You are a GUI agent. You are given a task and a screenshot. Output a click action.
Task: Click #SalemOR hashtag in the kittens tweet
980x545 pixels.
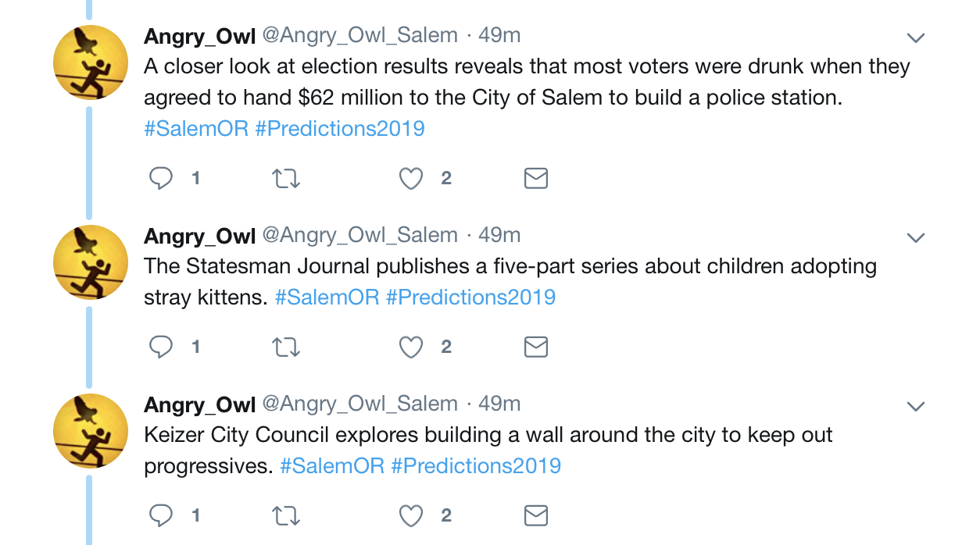click(x=327, y=297)
